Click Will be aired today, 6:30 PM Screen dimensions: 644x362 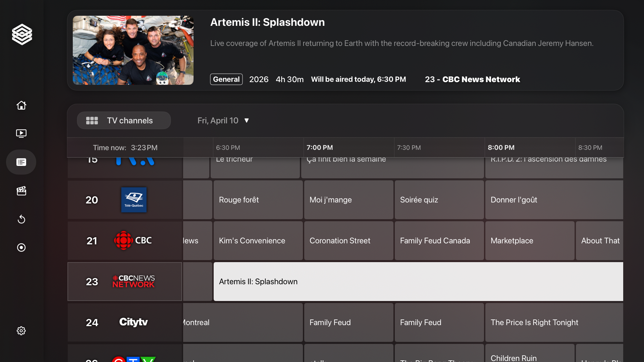358,79
